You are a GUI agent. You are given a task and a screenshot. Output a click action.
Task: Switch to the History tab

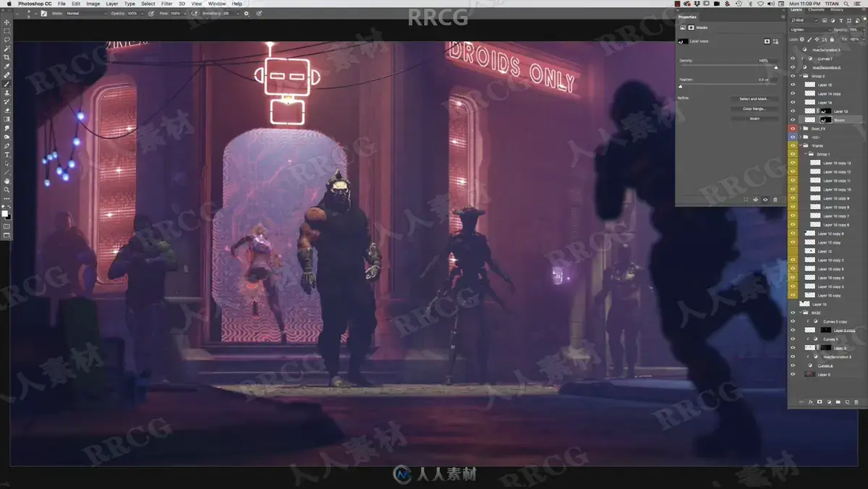pos(836,9)
